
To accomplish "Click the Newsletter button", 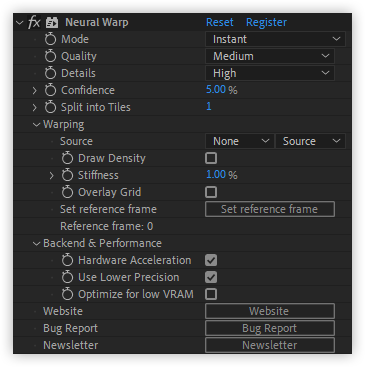I will coord(270,345).
